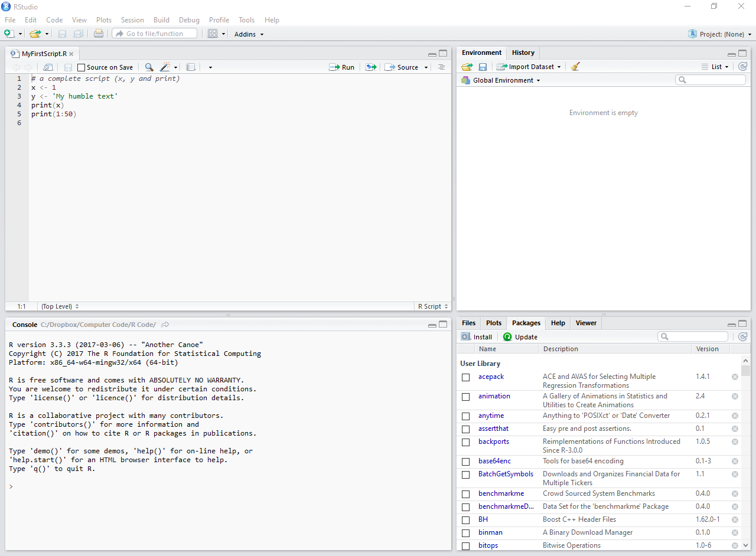Open the Session menu

132,20
